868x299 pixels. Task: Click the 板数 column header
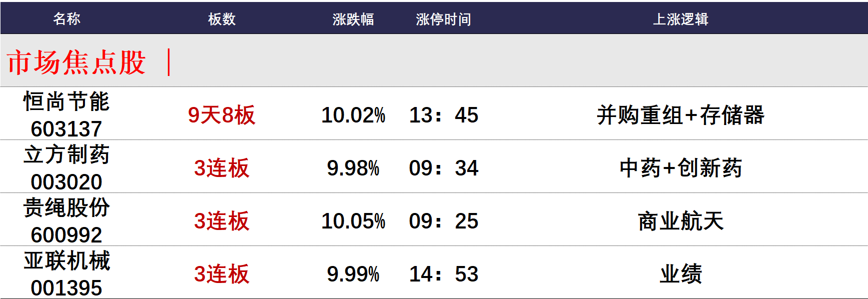(x=221, y=19)
